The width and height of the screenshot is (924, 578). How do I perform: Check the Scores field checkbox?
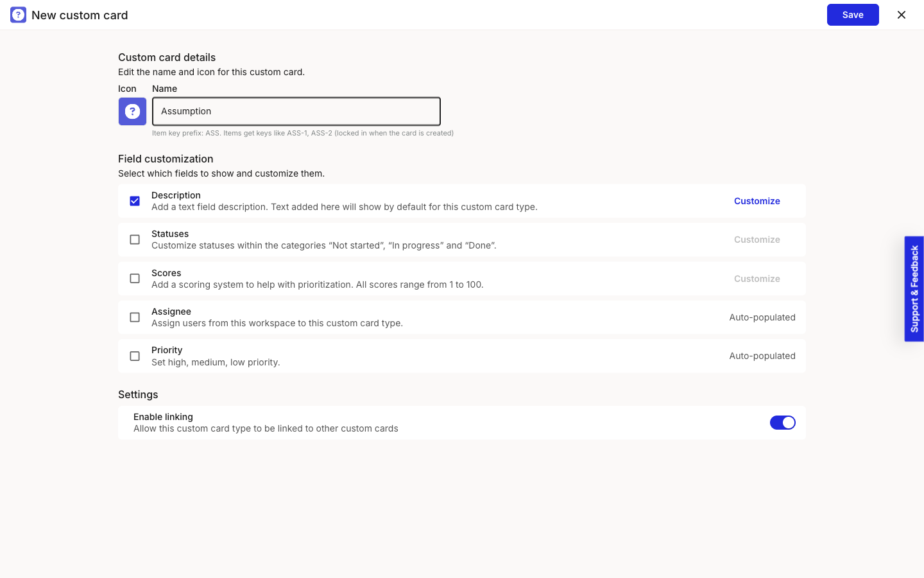pyautogui.click(x=135, y=279)
